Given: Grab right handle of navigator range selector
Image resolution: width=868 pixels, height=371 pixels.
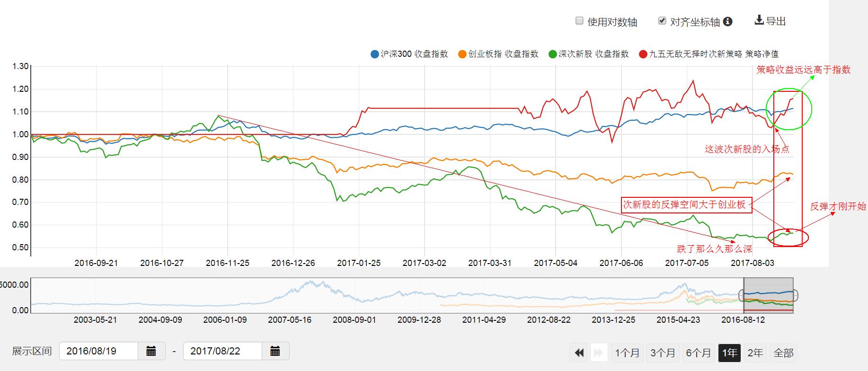Looking at the screenshot, I should click(796, 295).
